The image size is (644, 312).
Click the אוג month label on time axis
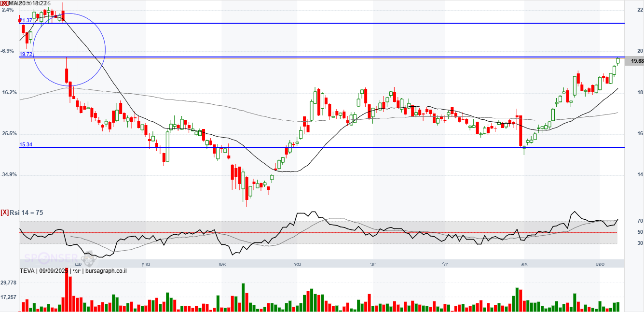click(x=524, y=264)
